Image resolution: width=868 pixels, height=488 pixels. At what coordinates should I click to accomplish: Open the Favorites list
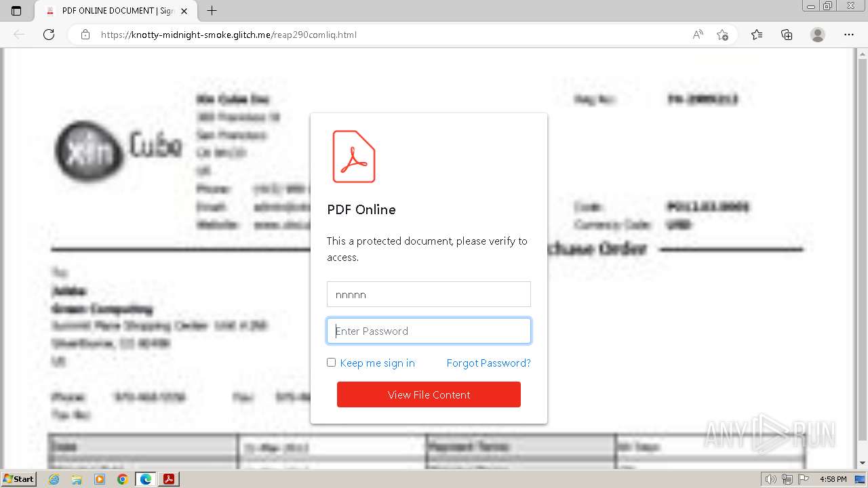tap(757, 35)
